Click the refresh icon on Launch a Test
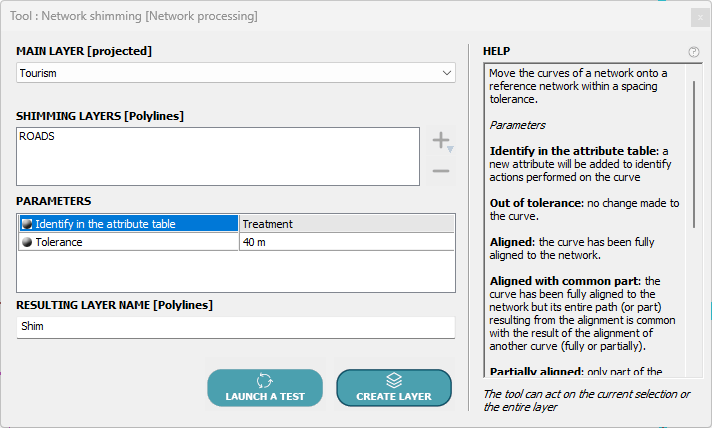Viewport: 712px width, 428px height. point(265,380)
